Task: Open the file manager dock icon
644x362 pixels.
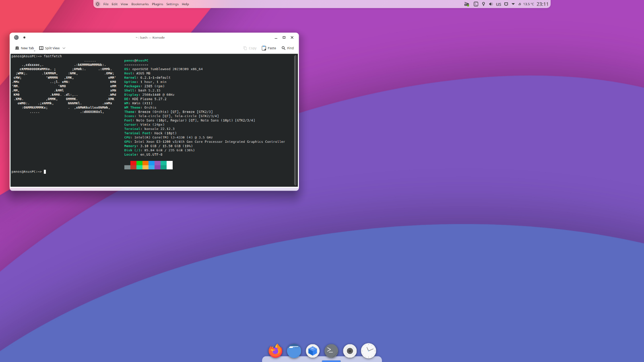Action: coord(294,351)
